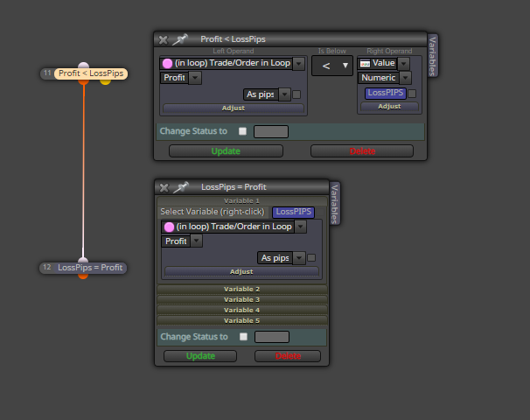Click status field in LossPips = Profit panel
530x420 pixels.
[x=272, y=337]
